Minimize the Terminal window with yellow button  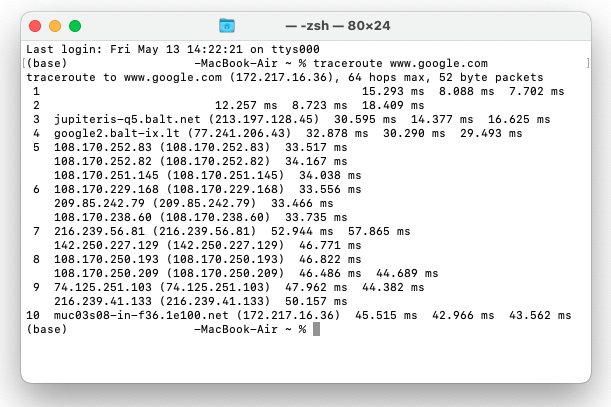(55, 24)
